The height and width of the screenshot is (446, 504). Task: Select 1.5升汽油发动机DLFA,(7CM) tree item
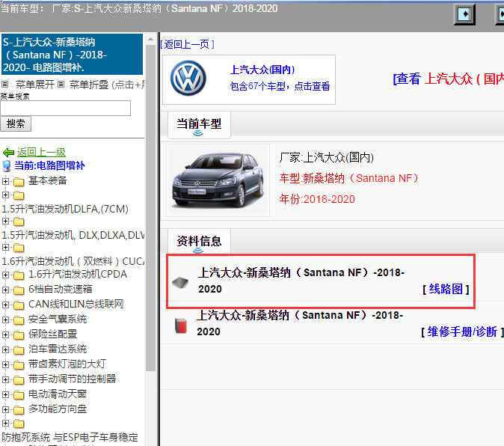click(65, 209)
